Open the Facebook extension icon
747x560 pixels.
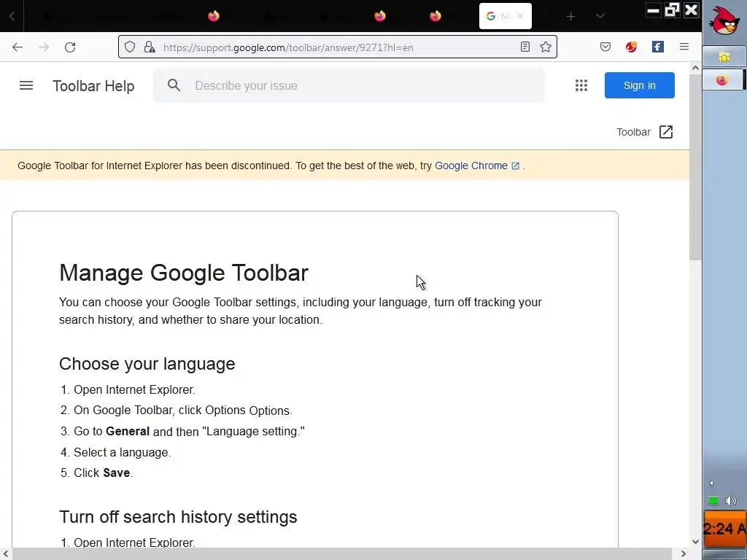(657, 47)
